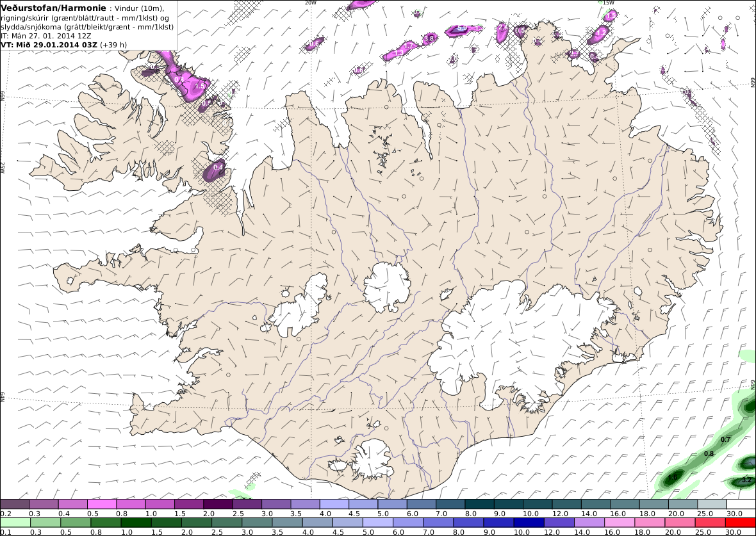Click the '0.1' label of the green rain legend
This screenshot has height=536, width=756.
6,532
